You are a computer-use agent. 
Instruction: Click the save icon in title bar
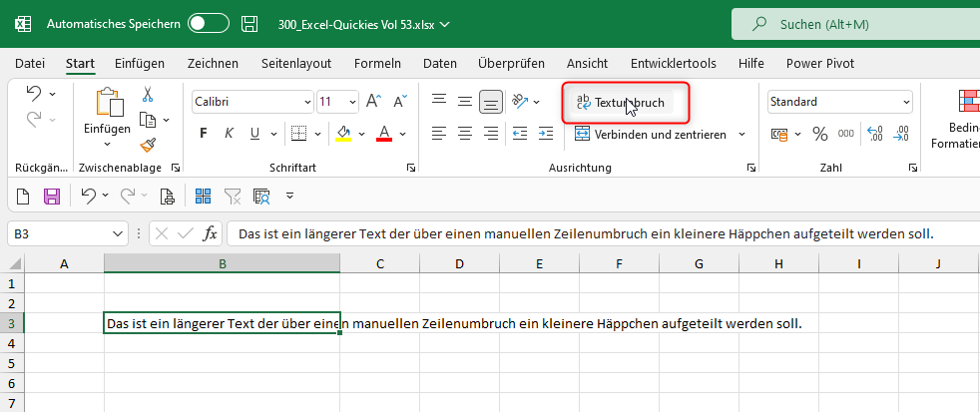(250, 24)
